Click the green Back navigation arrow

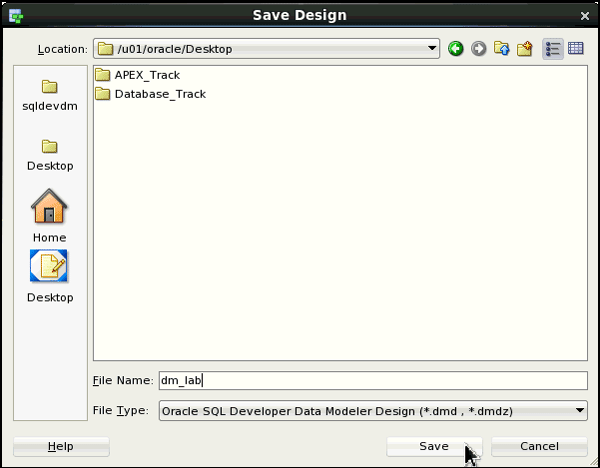point(455,49)
